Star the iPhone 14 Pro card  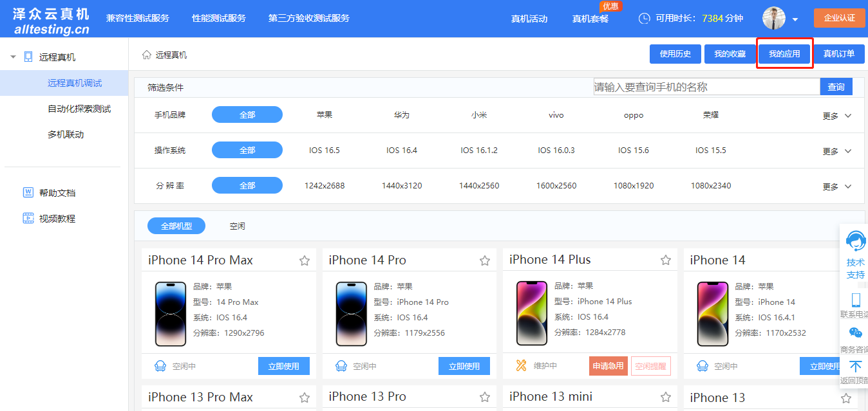[x=485, y=260]
